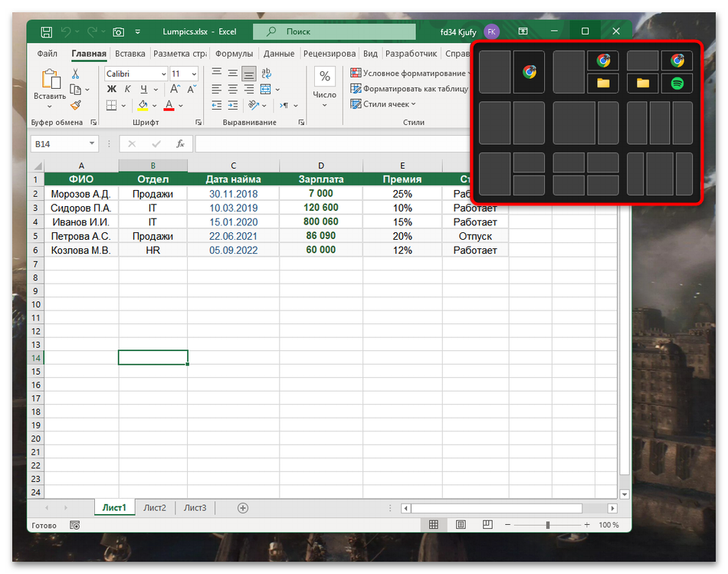Click the zoom slider handle

pyautogui.click(x=547, y=525)
